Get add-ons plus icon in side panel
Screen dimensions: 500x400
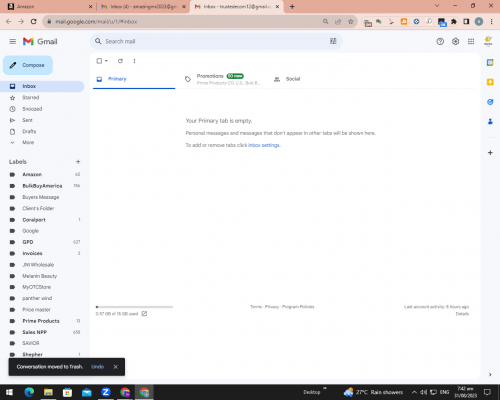click(490, 153)
